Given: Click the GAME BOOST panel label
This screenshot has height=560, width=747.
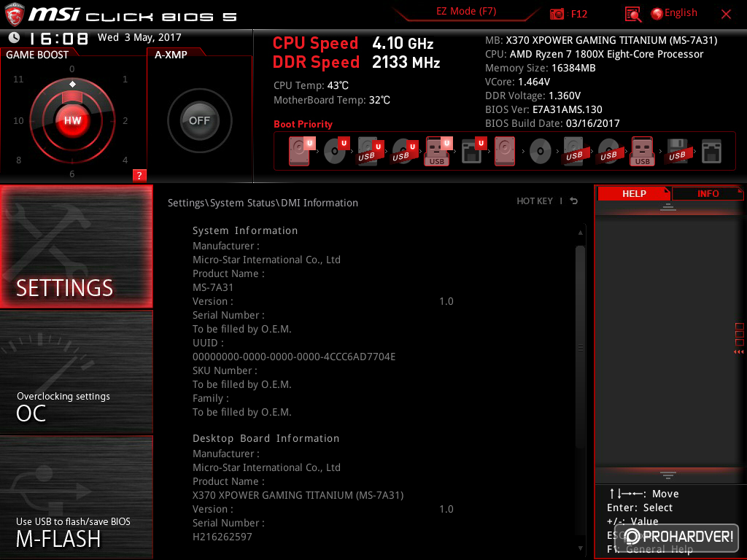Looking at the screenshot, I should (37, 55).
